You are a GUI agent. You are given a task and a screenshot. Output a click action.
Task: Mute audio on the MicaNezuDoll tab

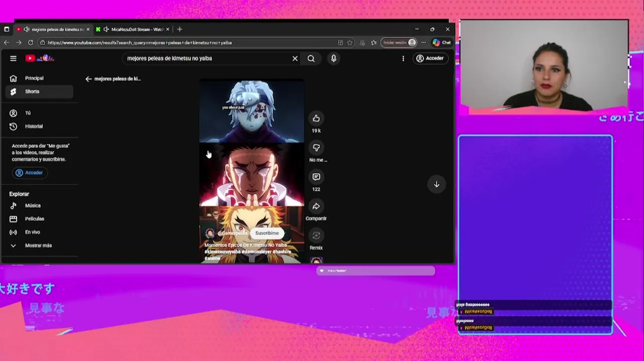click(x=106, y=30)
